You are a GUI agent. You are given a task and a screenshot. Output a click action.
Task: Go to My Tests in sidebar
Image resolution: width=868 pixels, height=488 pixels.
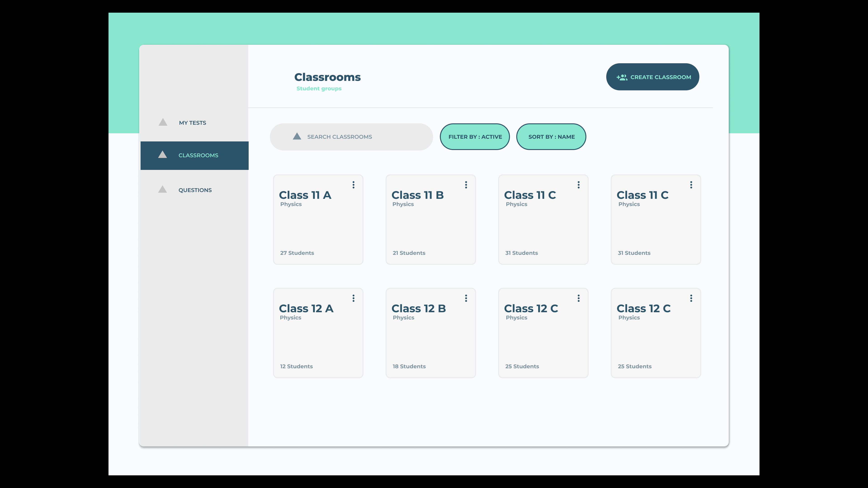tap(192, 123)
